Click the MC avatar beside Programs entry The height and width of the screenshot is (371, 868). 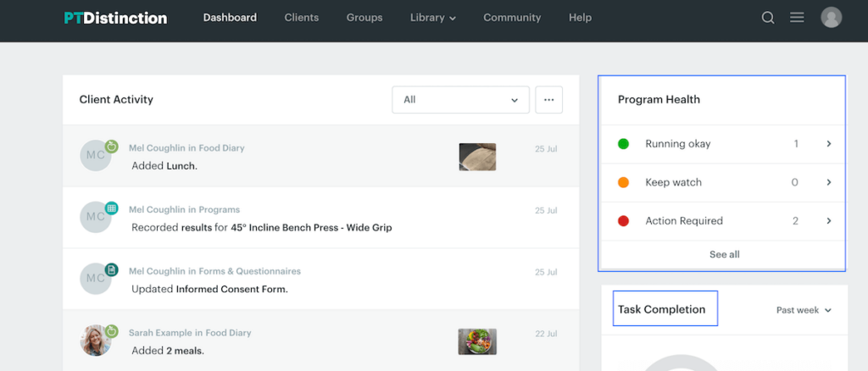point(96,217)
